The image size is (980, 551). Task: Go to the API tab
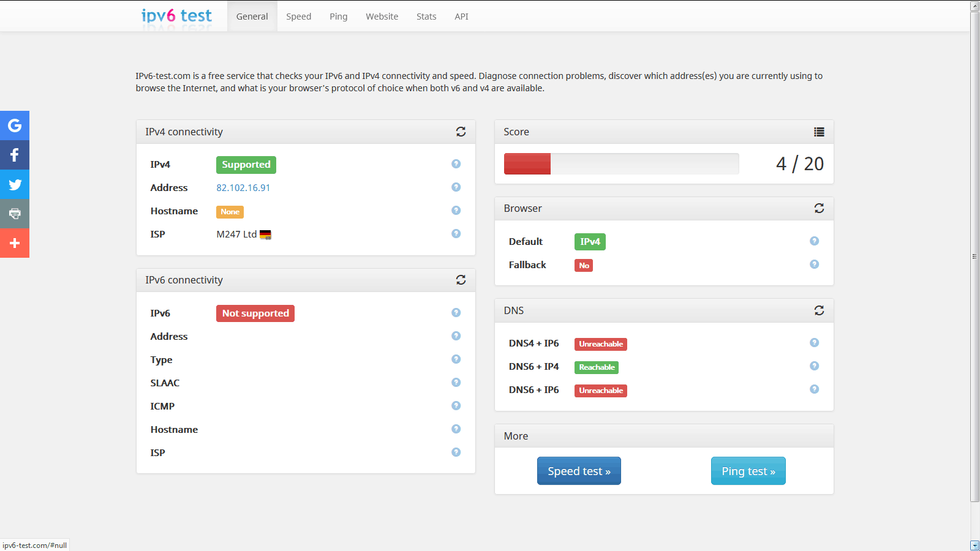tap(461, 17)
